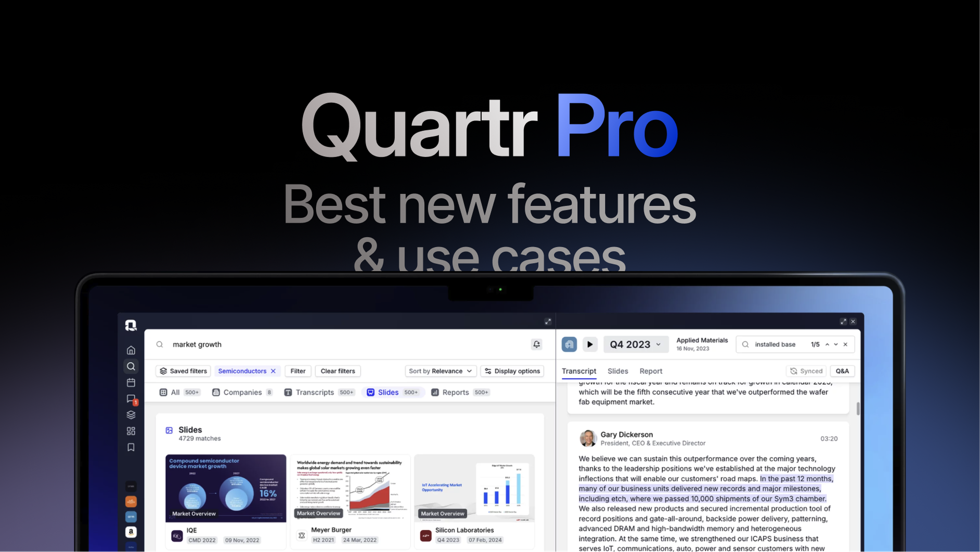Image resolution: width=980 pixels, height=552 pixels.
Task: Click the play button on Applied Materials transcript
Action: (589, 344)
